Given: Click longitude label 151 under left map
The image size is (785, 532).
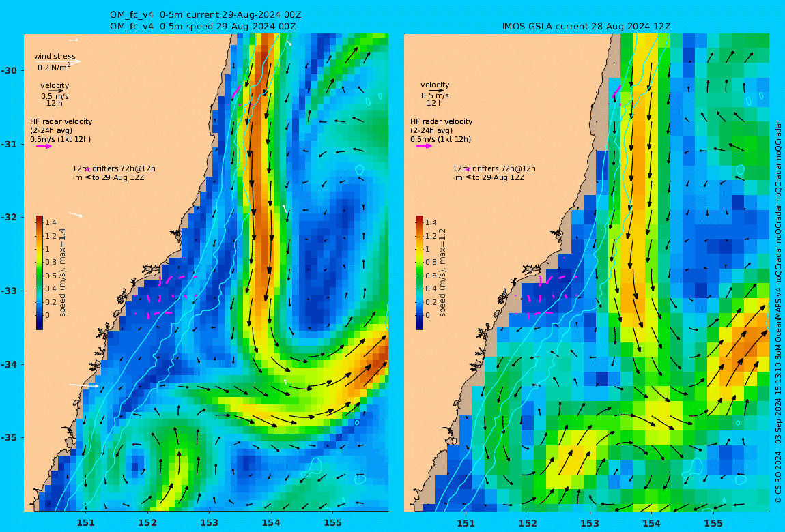Looking at the screenshot, I should (85, 524).
